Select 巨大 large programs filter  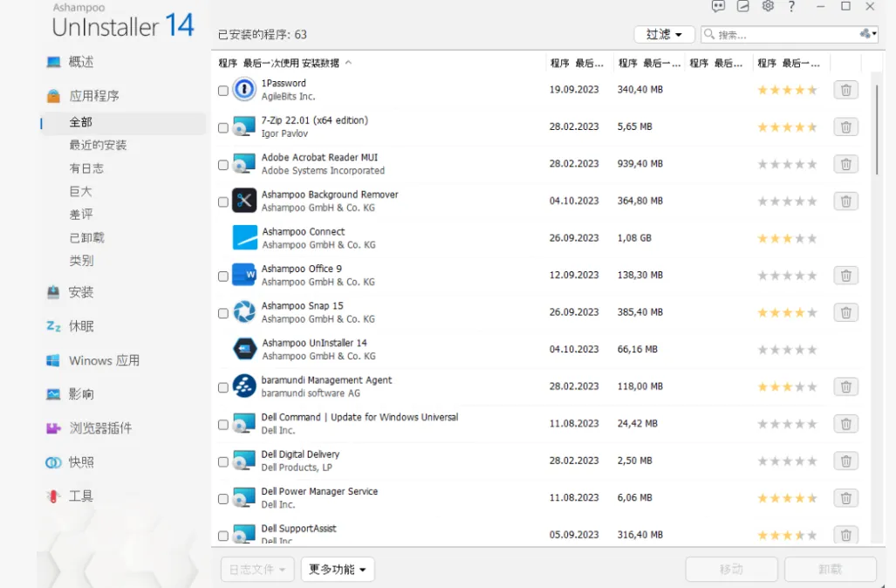click(x=80, y=191)
